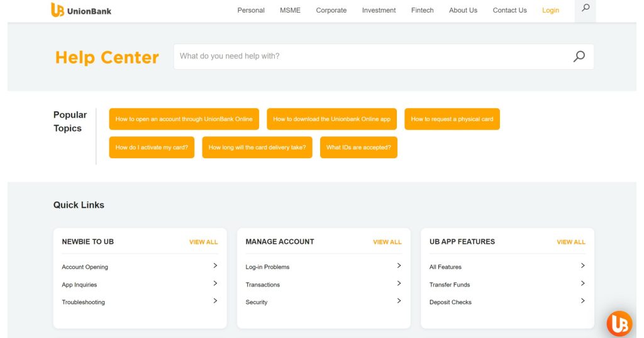View all UB App Features links
The width and height of the screenshot is (644, 338).
click(x=571, y=242)
